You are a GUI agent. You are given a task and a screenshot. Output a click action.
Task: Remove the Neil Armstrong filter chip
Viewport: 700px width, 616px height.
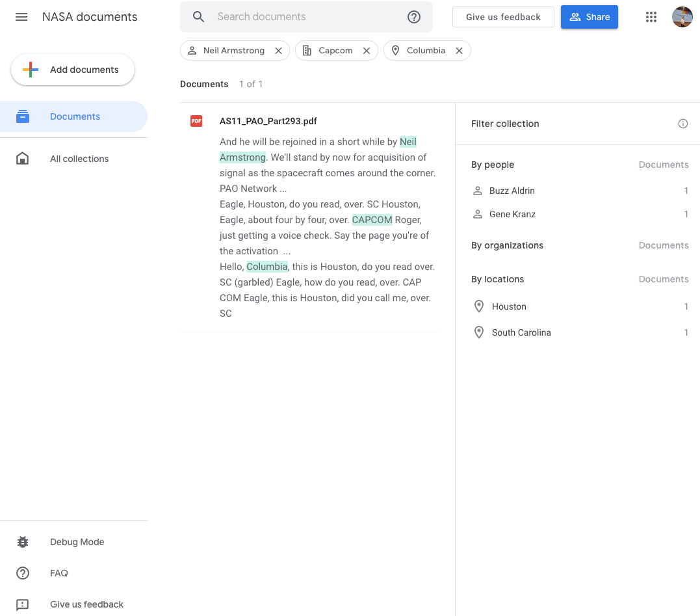tap(279, 51)
